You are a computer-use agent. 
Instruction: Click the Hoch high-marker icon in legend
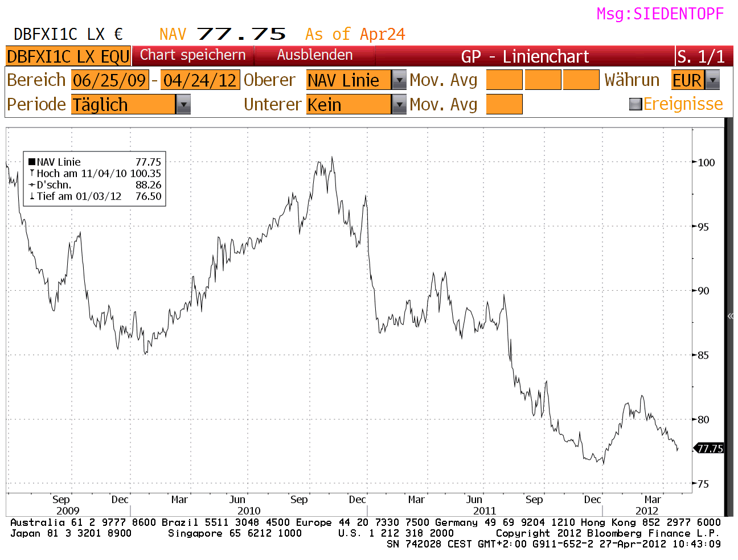click(32, 173)
